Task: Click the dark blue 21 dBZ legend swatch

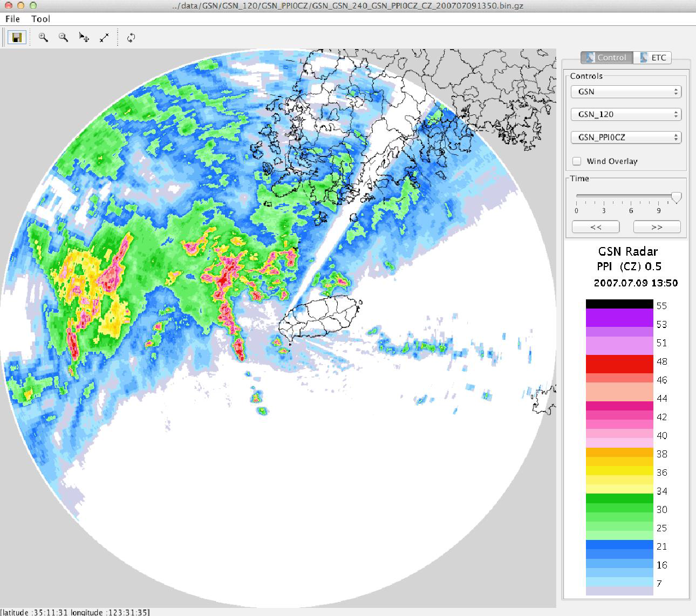Action: tap(619, 545)
